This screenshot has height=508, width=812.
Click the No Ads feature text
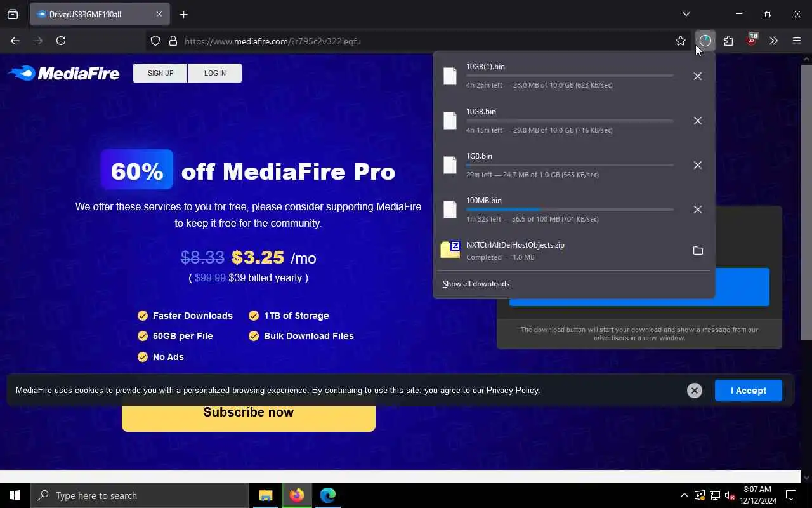pyautogui.click(x=168, y=357)
